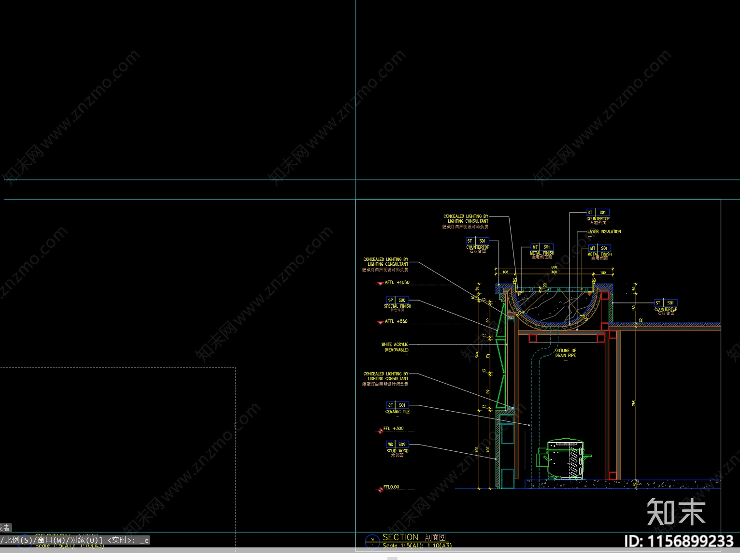740x560 pixels.
Task: Select the 'OUTLINE OF DRAIN PIPE' note
Action: point(566,353)
